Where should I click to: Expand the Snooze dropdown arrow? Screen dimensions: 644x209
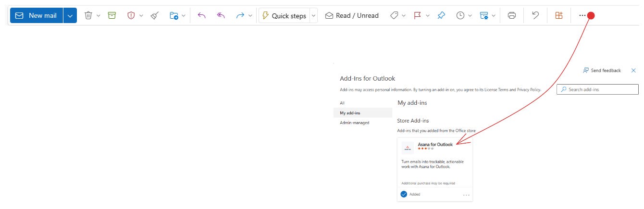470,16
